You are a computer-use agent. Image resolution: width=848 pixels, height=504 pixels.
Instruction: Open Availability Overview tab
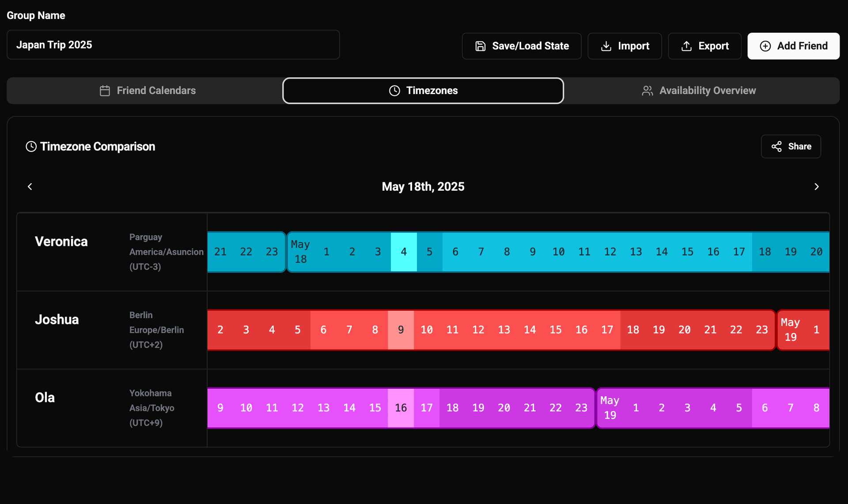tap(699, 90)
